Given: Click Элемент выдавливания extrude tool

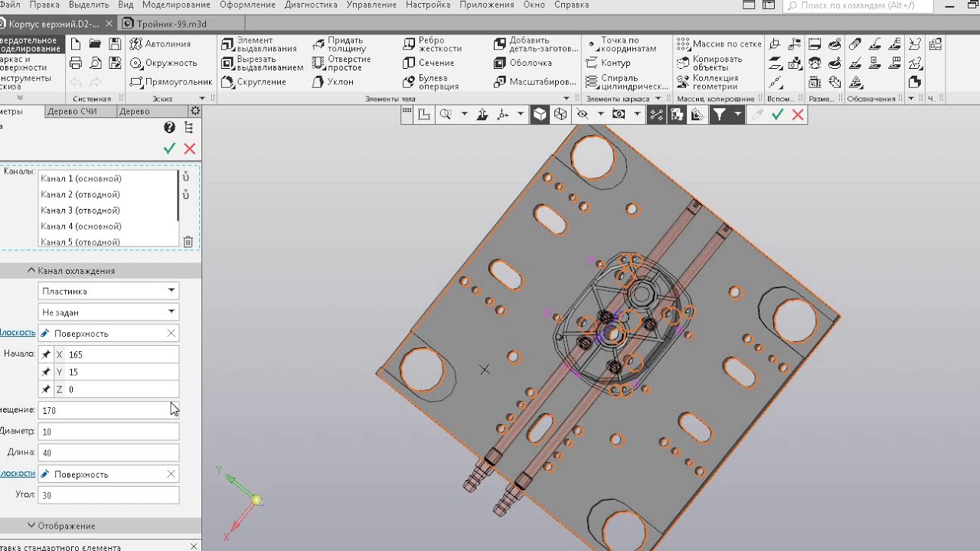Looking at the screenshot, I should click(x=259, y=44).
